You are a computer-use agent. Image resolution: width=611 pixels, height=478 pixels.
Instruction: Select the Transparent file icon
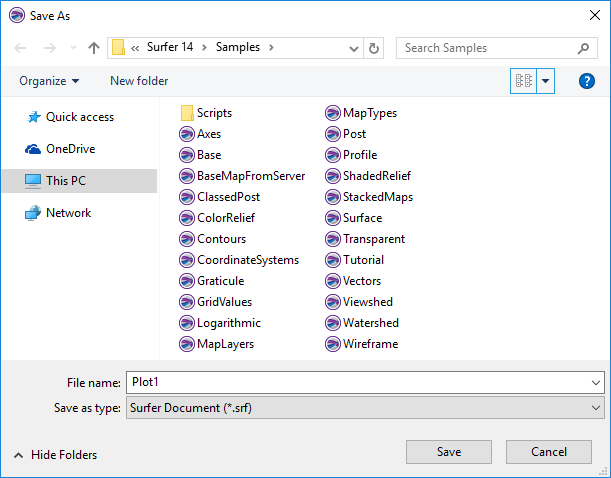333,239
